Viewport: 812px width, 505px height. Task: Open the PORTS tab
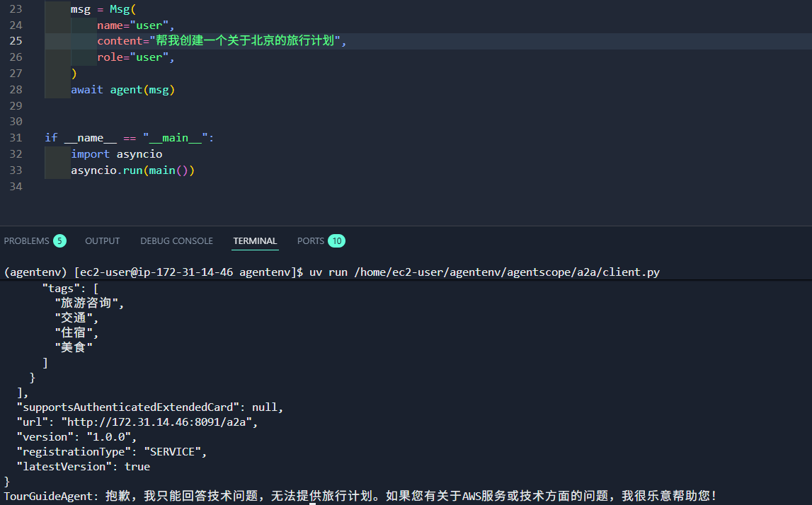311,241
